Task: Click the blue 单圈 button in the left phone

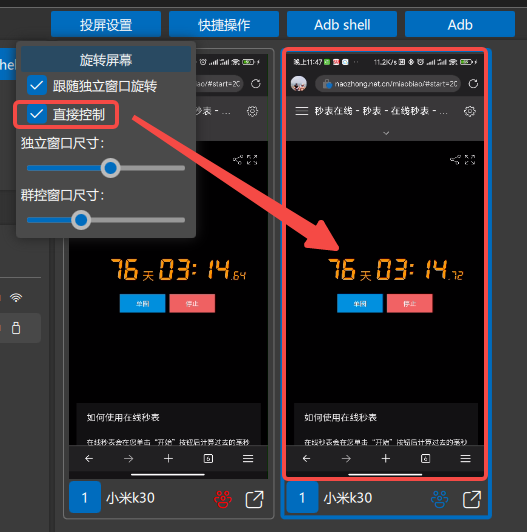Action: (143, 303)
